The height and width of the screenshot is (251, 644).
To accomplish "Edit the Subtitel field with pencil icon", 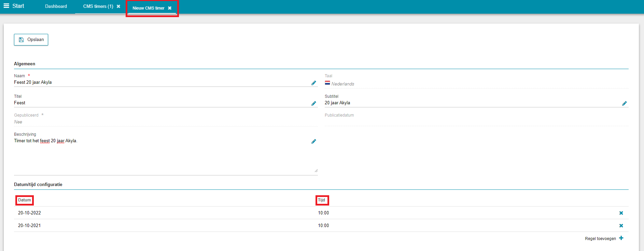I will [625, 103].
